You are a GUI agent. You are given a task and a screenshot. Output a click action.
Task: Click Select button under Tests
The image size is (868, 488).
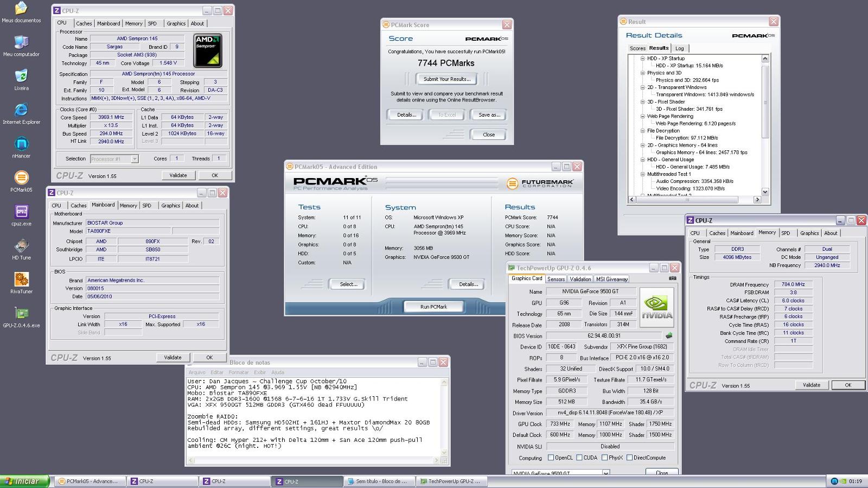pos(348,284)
